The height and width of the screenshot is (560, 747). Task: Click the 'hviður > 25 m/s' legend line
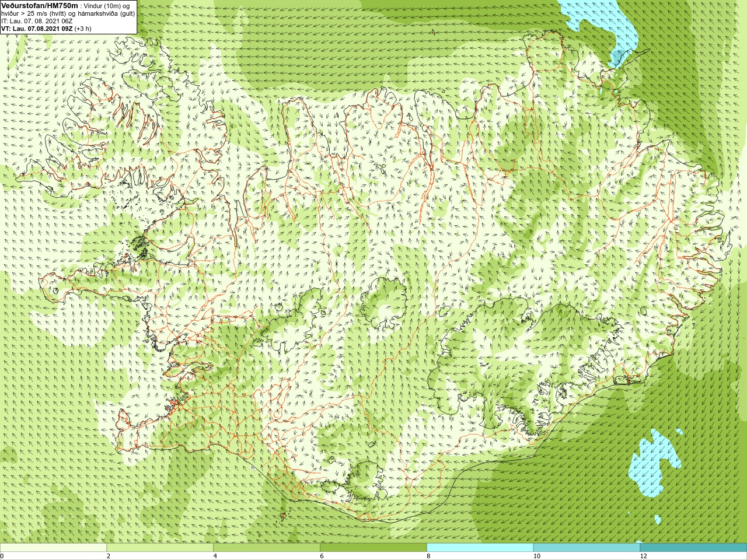(68, 13)
